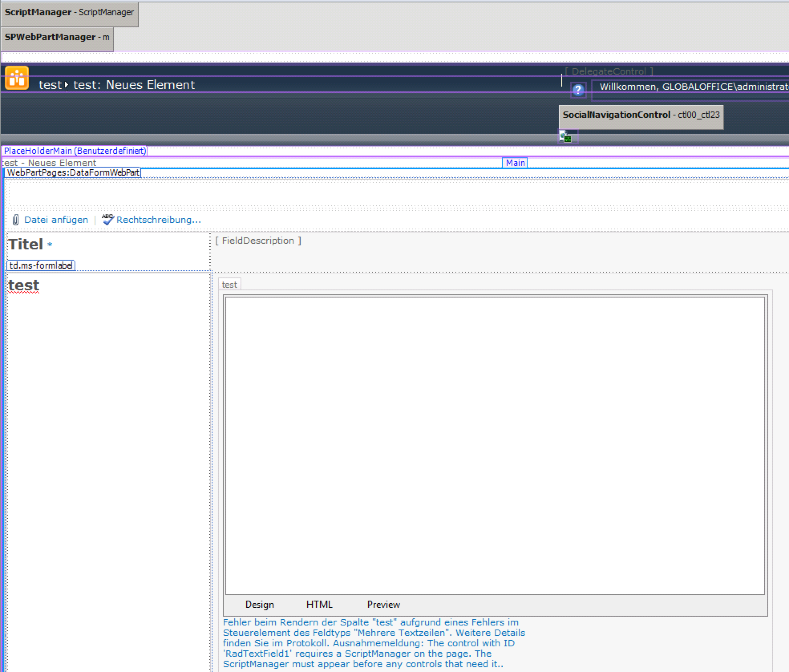Viewport: 789px width, 672px height.
Task: Click the breadcrumb arrow after test
Action: [66, 85]
